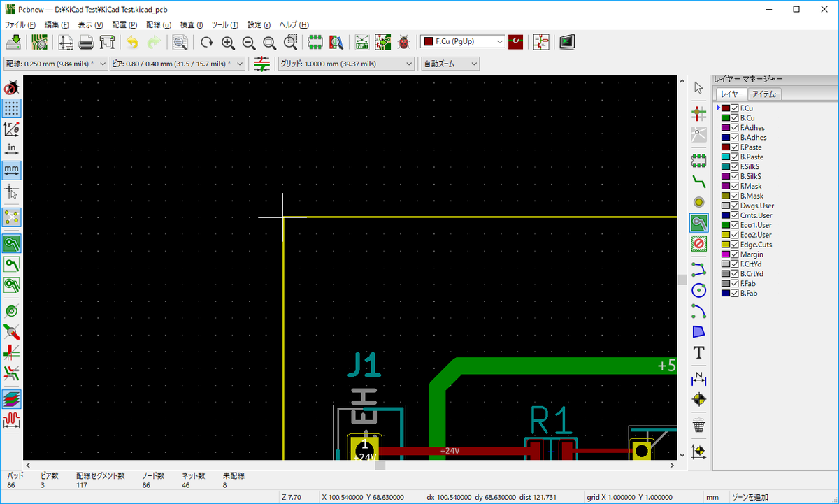This screenshot has height=504, width=839.
Task: Select the Add footprint tool
Action: (698, 160)
